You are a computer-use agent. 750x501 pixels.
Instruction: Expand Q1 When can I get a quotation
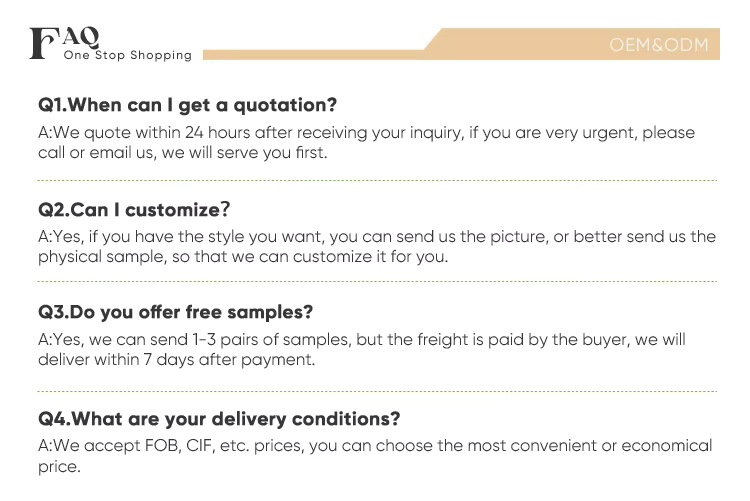(x=187, y=104)
